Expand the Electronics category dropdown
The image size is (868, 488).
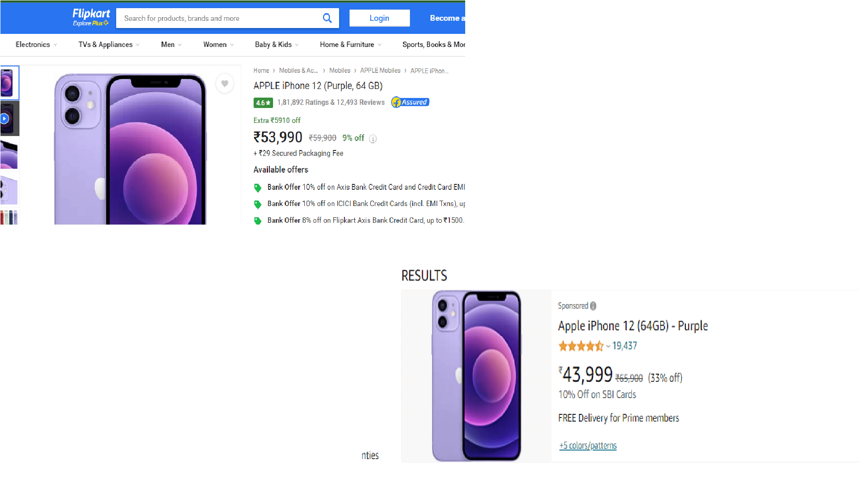36,45
